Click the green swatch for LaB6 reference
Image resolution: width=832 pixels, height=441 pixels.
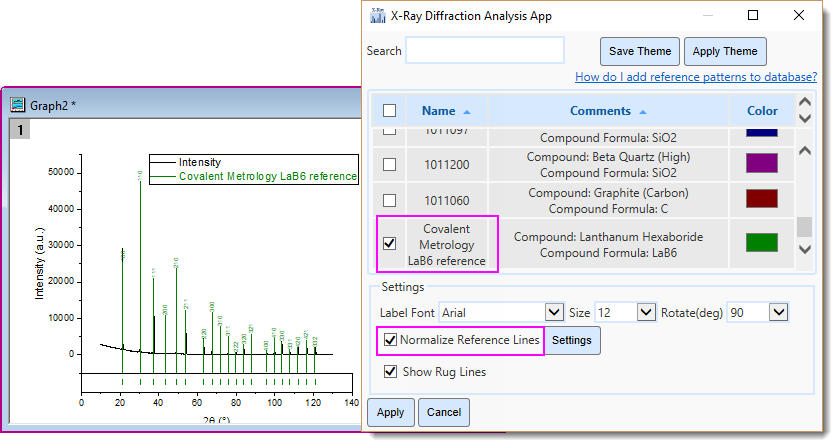click(x=761, y=243)
